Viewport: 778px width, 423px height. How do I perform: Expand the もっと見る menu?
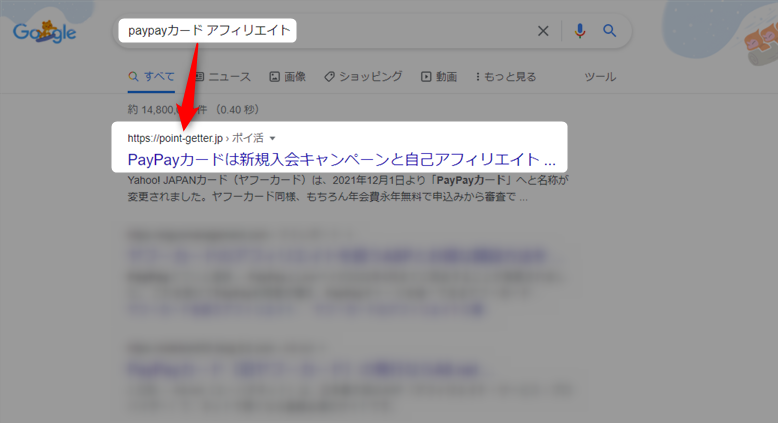(506, 77)
